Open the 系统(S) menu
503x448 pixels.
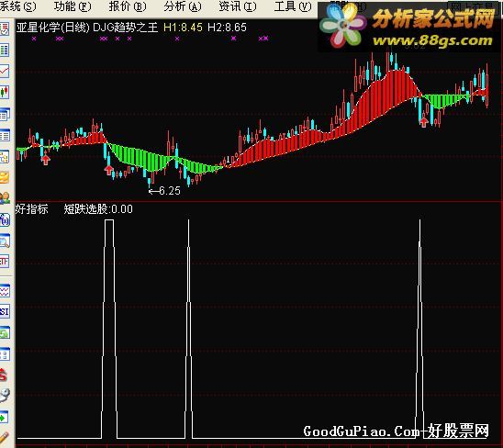tap(18, 6)
